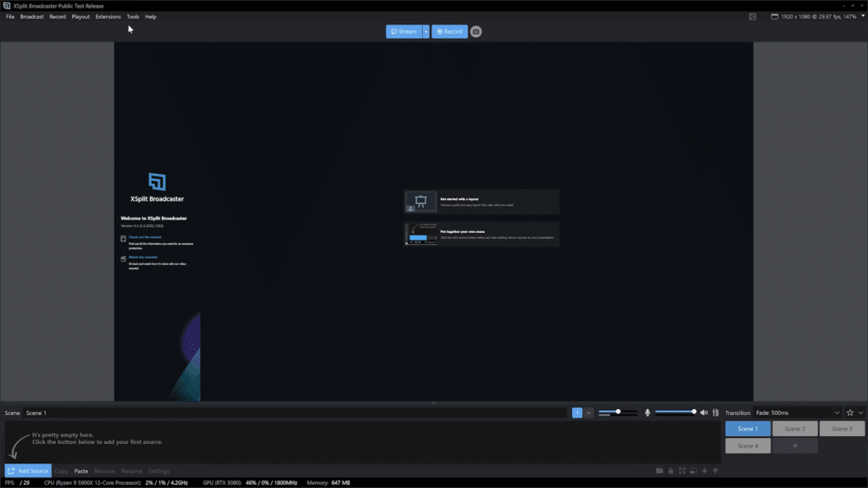
Task: Click the microphone icon in the audio bar
Action: pyautogui.click(x=648, y=413)
